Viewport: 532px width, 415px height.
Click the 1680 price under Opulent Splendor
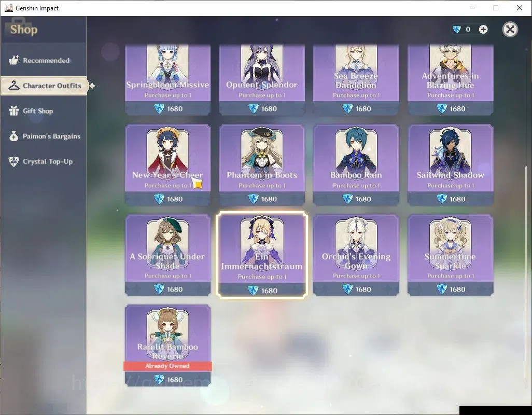(x=269, y=109)
